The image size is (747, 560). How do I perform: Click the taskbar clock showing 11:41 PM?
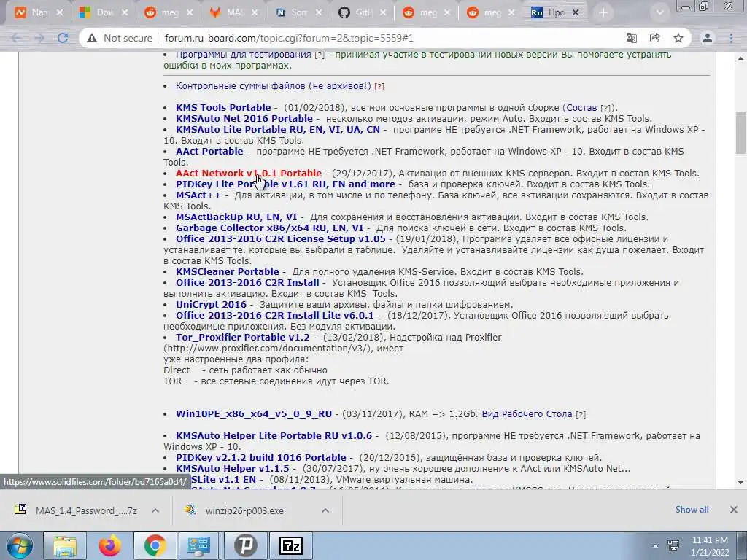[710, 546]
